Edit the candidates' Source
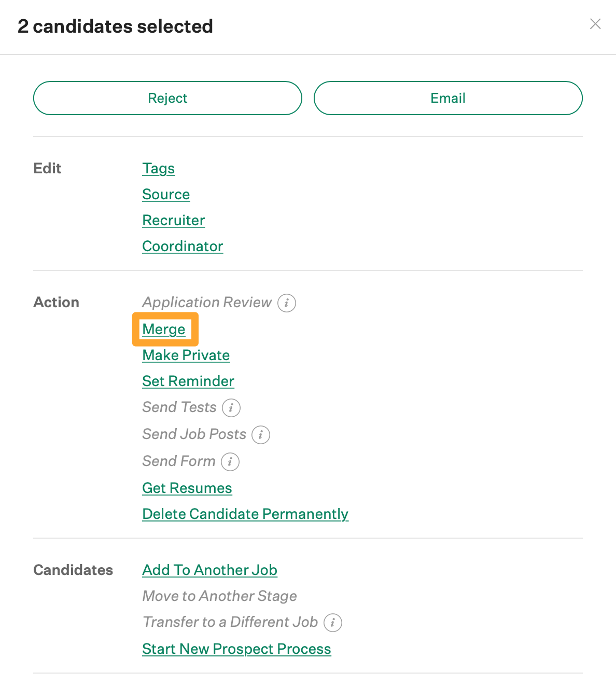The width and height of the screenshot is (616, 685). [x=166, y=194]
